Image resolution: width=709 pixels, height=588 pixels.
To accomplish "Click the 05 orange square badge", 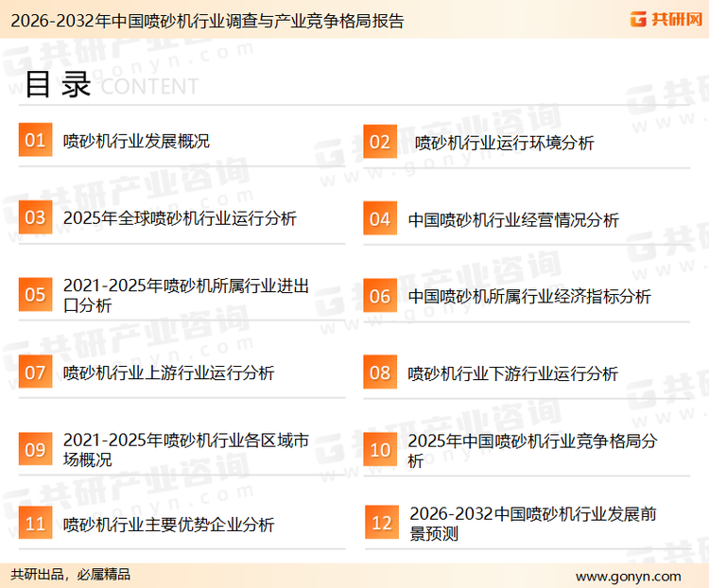I will [35, 295].
